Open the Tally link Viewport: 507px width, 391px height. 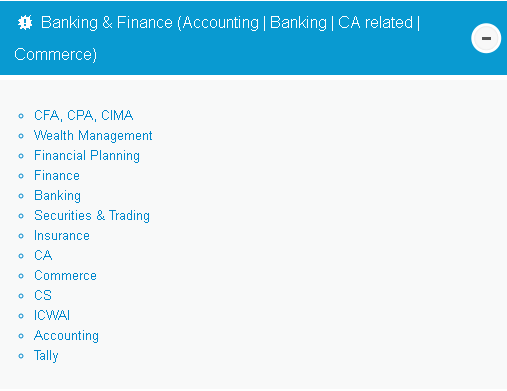[46, 356]
